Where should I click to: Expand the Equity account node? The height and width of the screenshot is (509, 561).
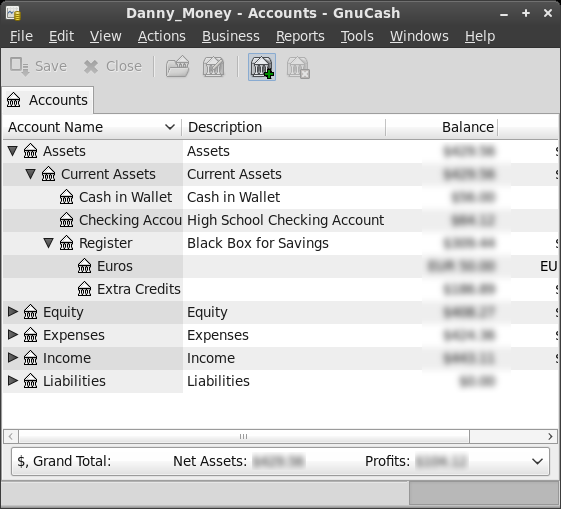(13, 312)
